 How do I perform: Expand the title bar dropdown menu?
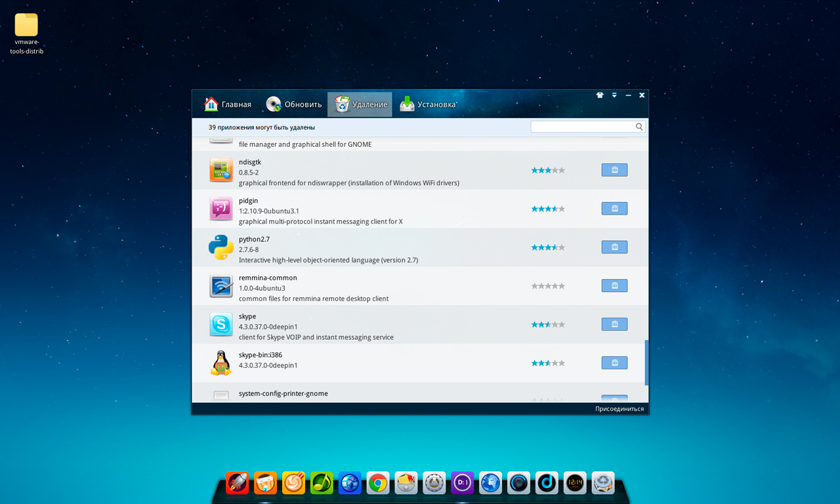(x=614, y=95)
